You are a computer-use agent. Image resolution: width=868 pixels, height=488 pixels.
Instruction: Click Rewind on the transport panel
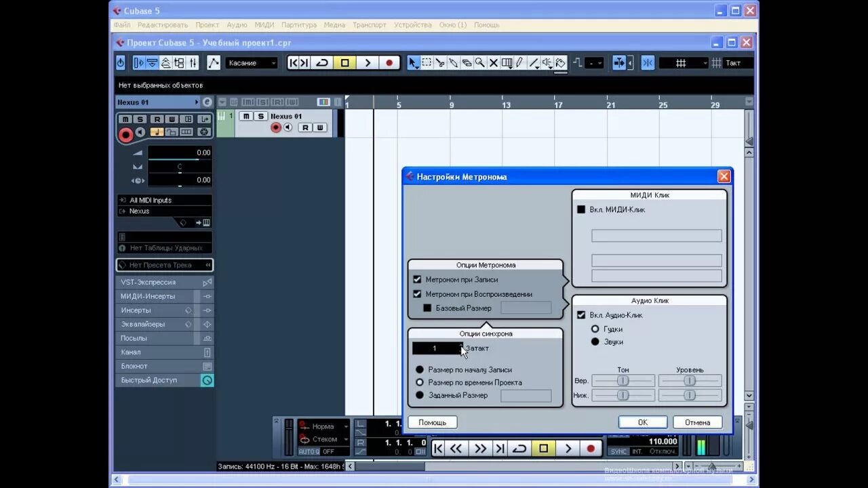pyautogui.click(x=456, y=448)
